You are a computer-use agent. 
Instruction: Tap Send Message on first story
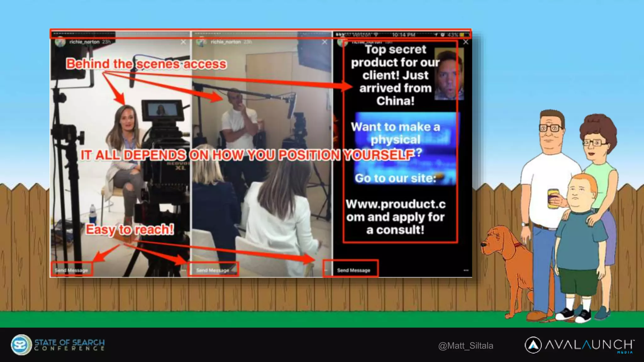pyautogui.click(x=71, y=270)
